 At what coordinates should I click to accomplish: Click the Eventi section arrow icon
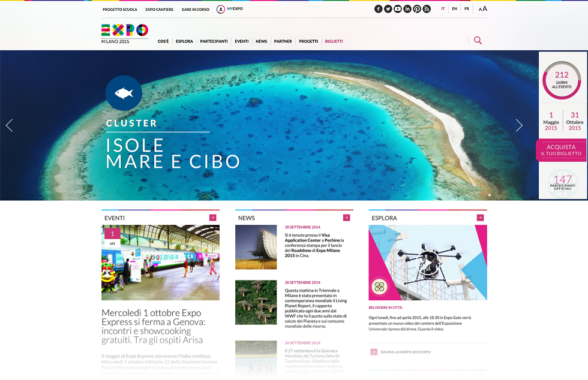point(212,218)
